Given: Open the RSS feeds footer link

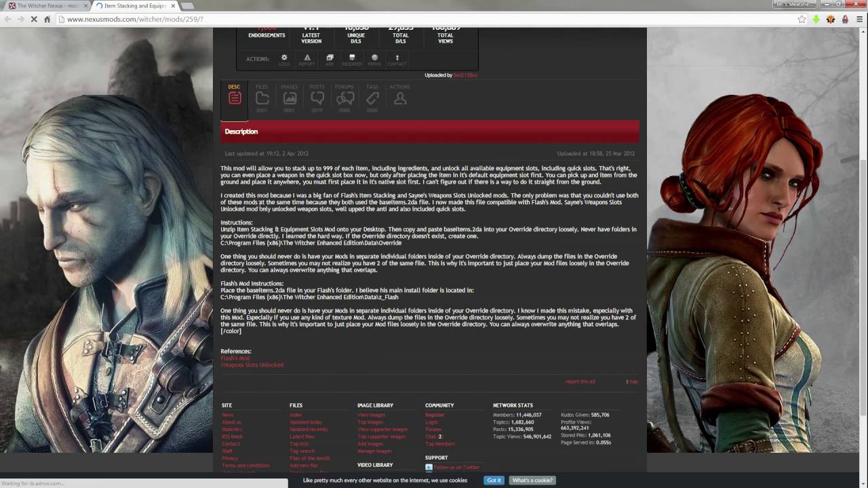Looking at the screenshot, I should click(232, 436).
